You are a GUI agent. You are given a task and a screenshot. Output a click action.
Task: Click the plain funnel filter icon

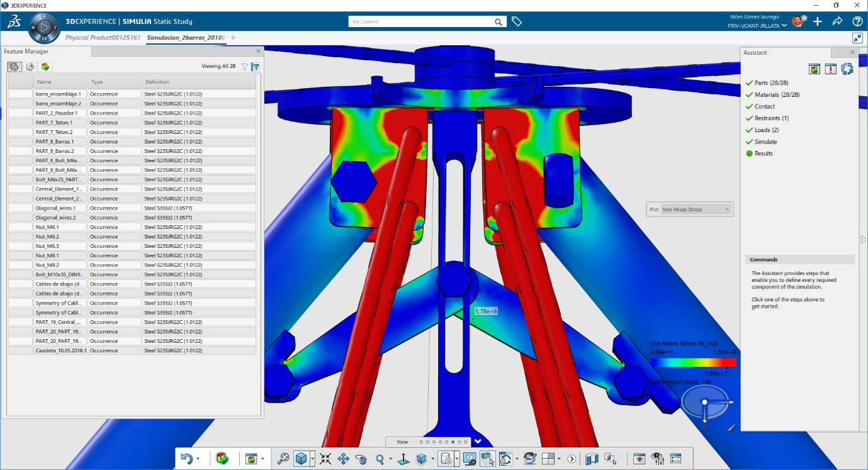point(245,67)
